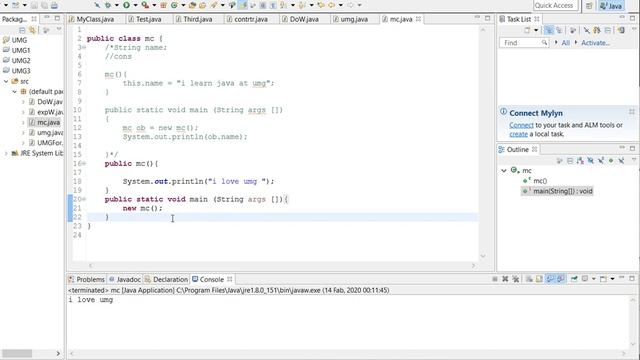Open the Open Perspective icon beside Quick Access
The height and width of the screenshot is (360, 640).
point(589,5)
